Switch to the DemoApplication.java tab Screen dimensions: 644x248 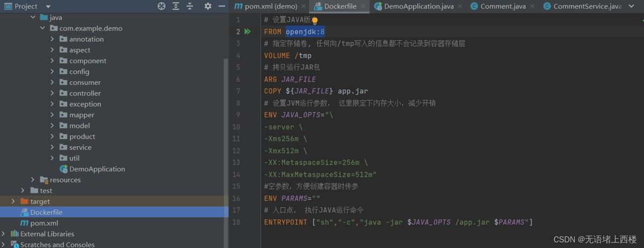click(x=413, y=6)
